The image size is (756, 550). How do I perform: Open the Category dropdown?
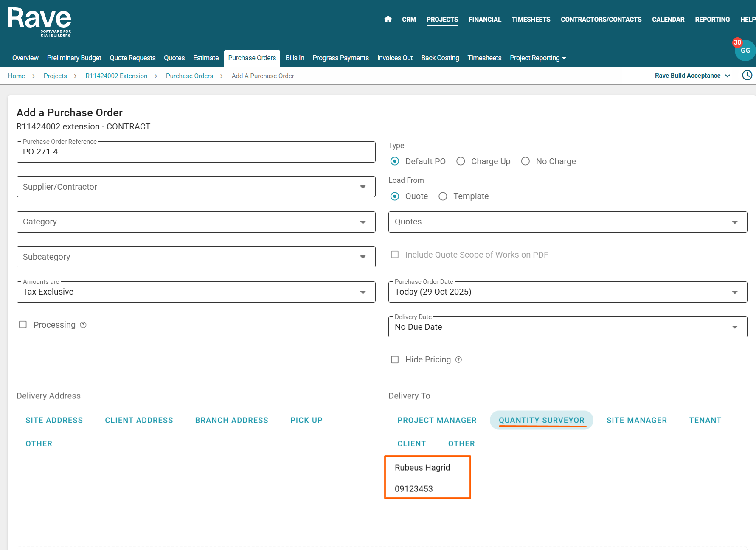196,222
